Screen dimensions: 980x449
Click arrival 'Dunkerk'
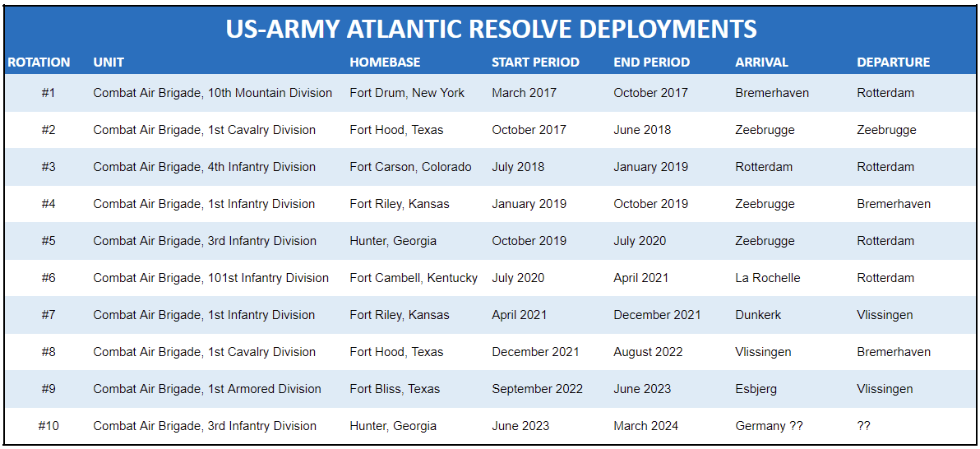tap(759, 315)
